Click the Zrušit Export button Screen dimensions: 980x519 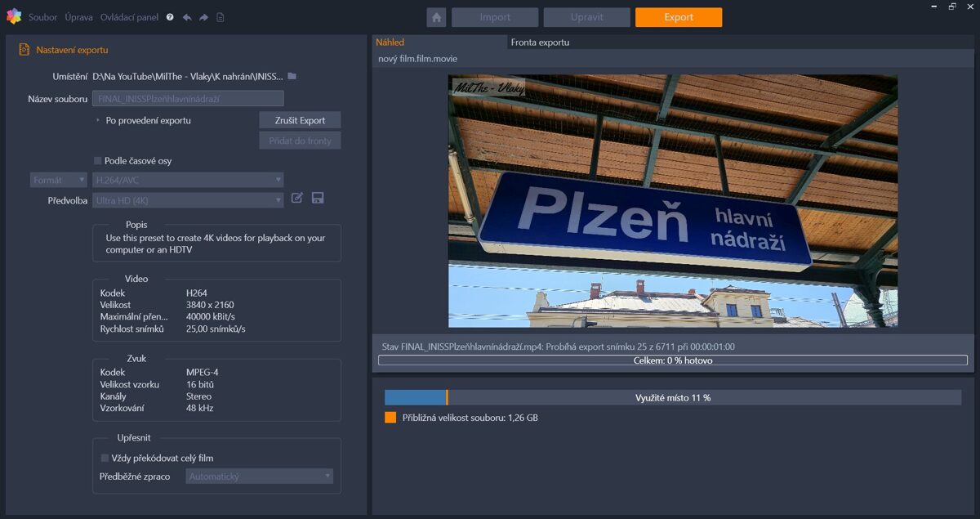[300, 119]
